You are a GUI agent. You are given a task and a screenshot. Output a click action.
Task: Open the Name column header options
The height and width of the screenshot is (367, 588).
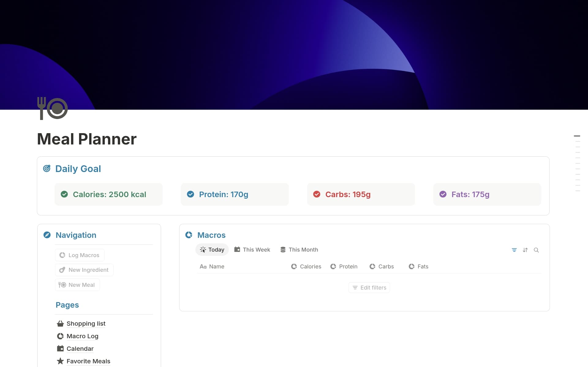[212, 266]
